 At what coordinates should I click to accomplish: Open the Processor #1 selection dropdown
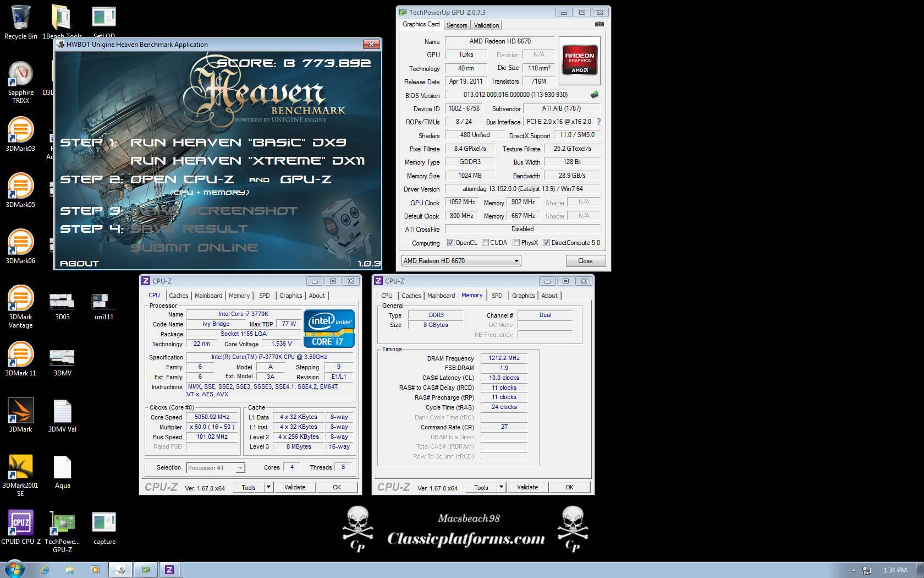(215, 468)
